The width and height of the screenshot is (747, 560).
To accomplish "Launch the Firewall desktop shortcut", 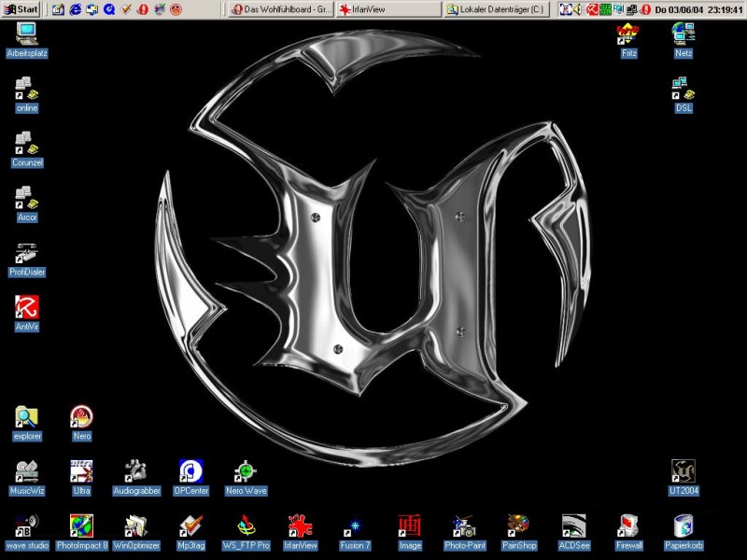I will pos(628,525).
